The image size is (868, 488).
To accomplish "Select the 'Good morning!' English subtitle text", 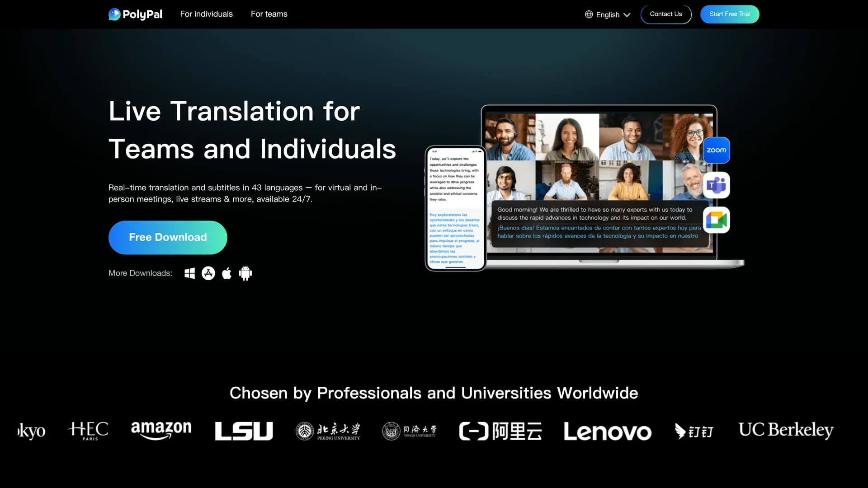I will (x=595, y=214).
